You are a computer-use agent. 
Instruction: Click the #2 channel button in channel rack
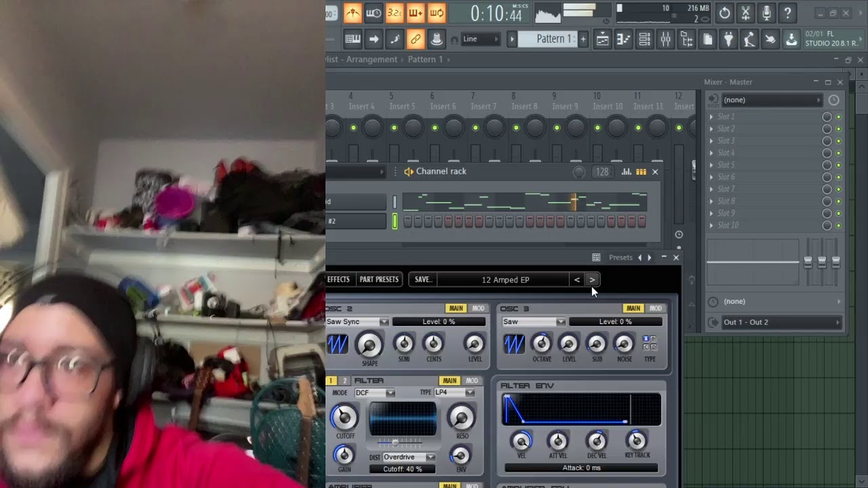point(355,221)
